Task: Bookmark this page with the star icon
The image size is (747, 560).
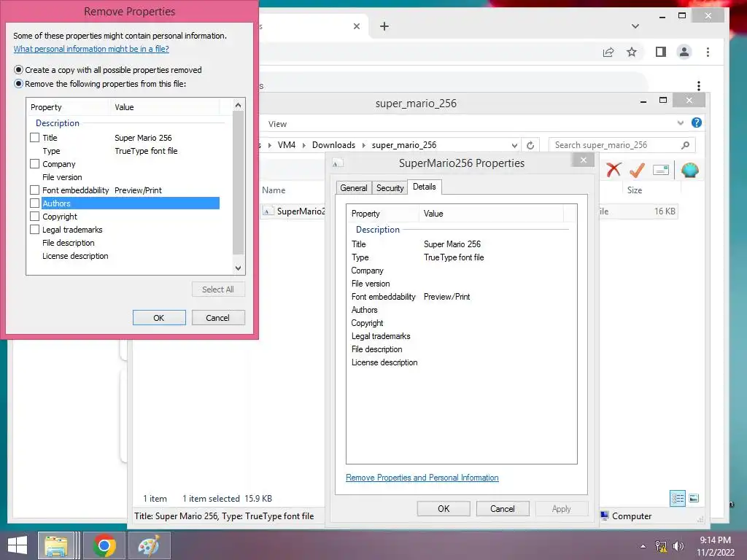Action: [632, 52]
